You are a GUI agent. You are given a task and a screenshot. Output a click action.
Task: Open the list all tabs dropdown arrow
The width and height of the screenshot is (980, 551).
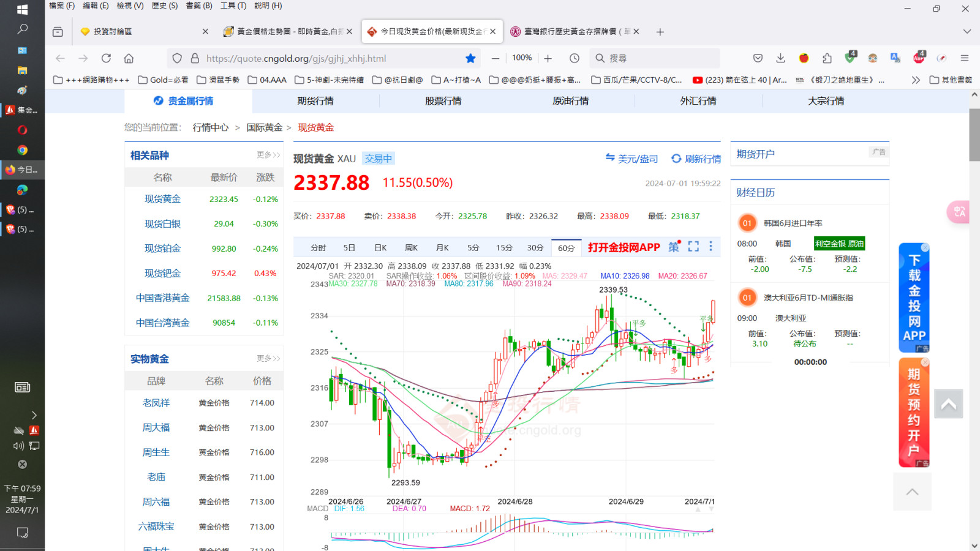[x=967, y=31]
